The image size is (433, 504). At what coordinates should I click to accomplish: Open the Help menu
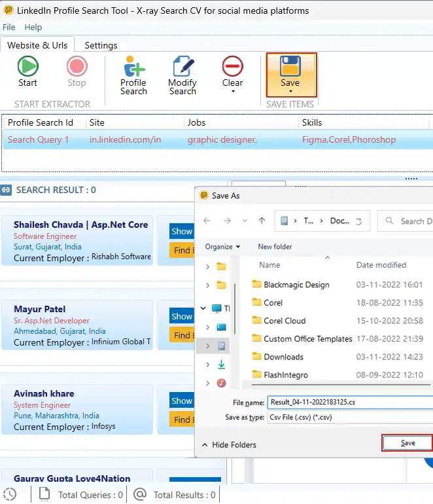tap(33, 27)
